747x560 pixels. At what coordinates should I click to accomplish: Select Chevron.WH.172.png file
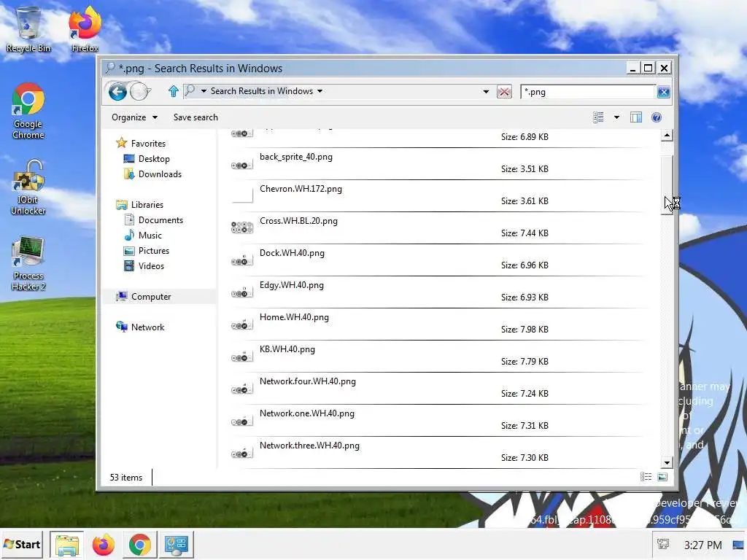[438, 195]
